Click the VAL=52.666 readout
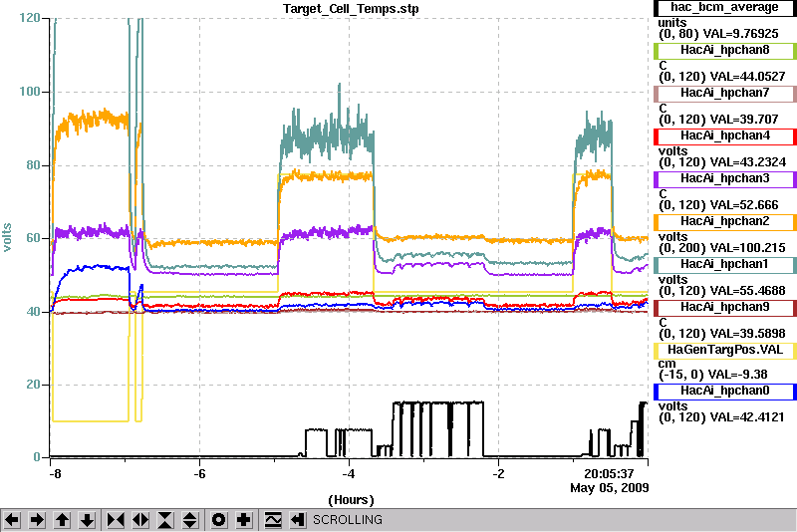797x532 pixels. [x=744, y=205]
